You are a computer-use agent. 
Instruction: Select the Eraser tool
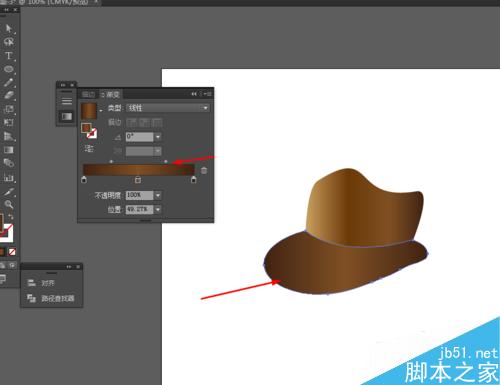tap(9, 96)
